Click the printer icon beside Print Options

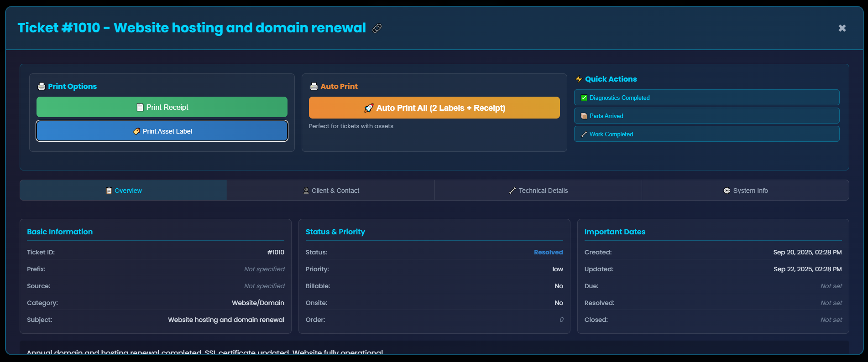coord(42,87)
